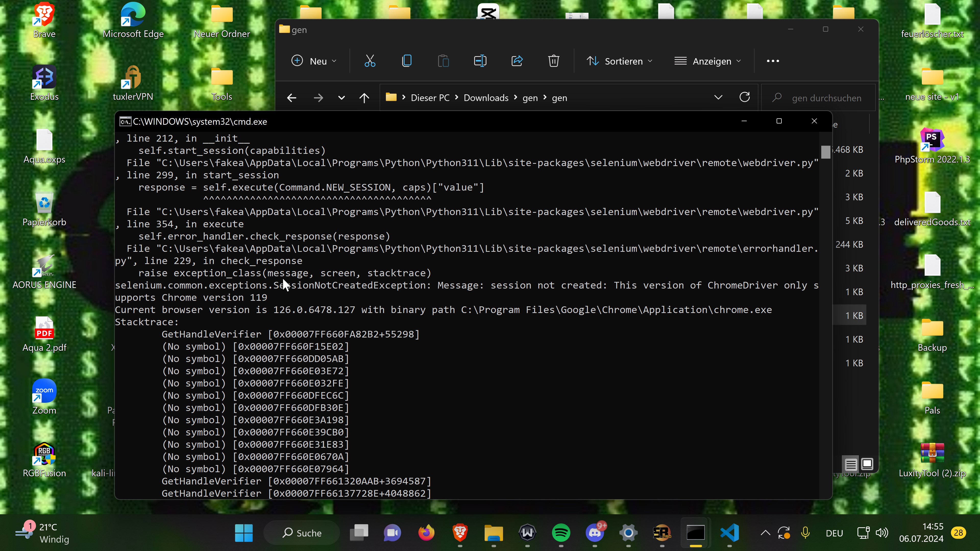This screenshot has height=551, width=980.
Task: Click the cmd window scrollbar thumb
Action: 826,152
